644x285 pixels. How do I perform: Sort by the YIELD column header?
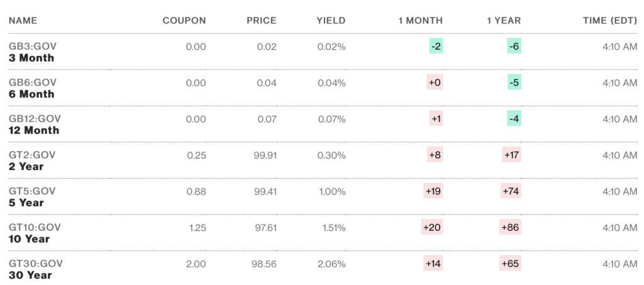pyautogui.click(x=331, y=20)
